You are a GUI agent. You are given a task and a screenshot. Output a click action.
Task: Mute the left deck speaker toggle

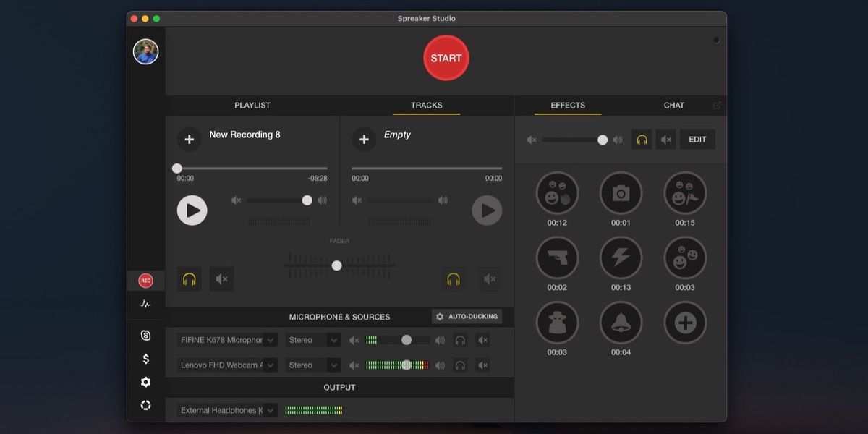pyautogui.click(x=221, y=279)
